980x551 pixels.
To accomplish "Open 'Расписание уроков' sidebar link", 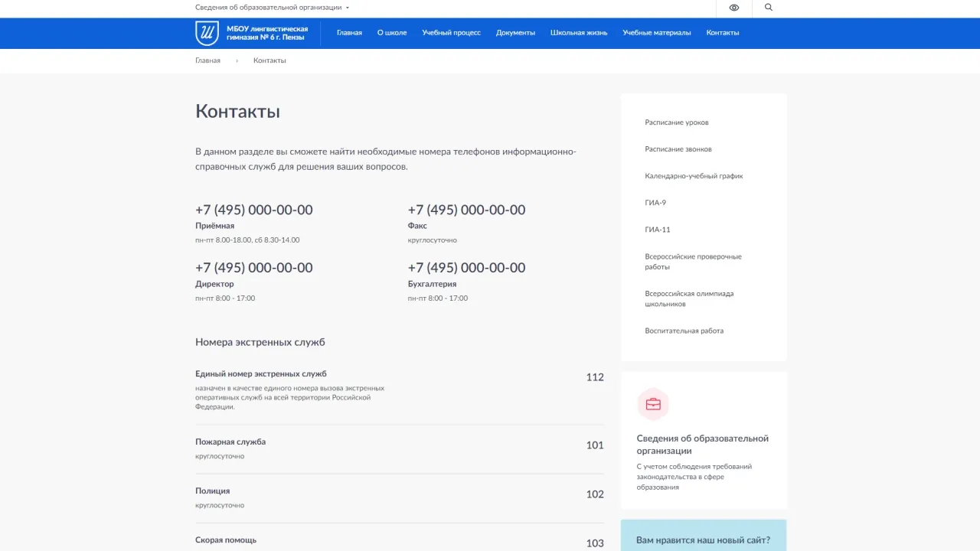I will click(677, 122).
